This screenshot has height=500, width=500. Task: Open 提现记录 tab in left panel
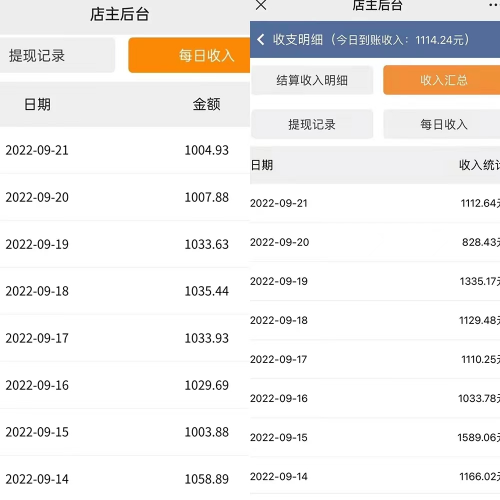57,55
